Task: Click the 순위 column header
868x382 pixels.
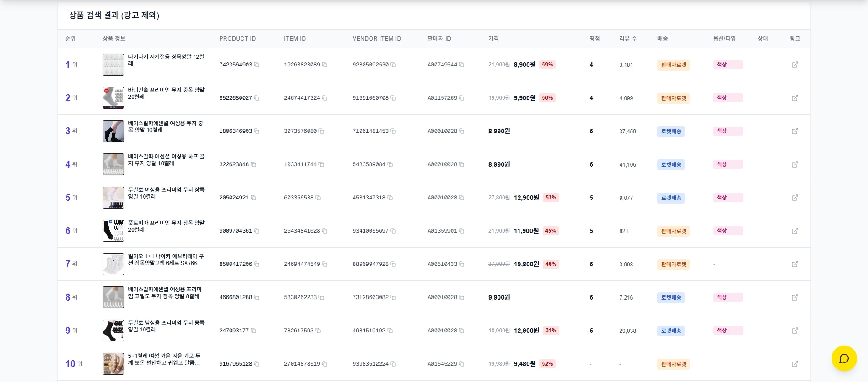Action: pos(71,39)
